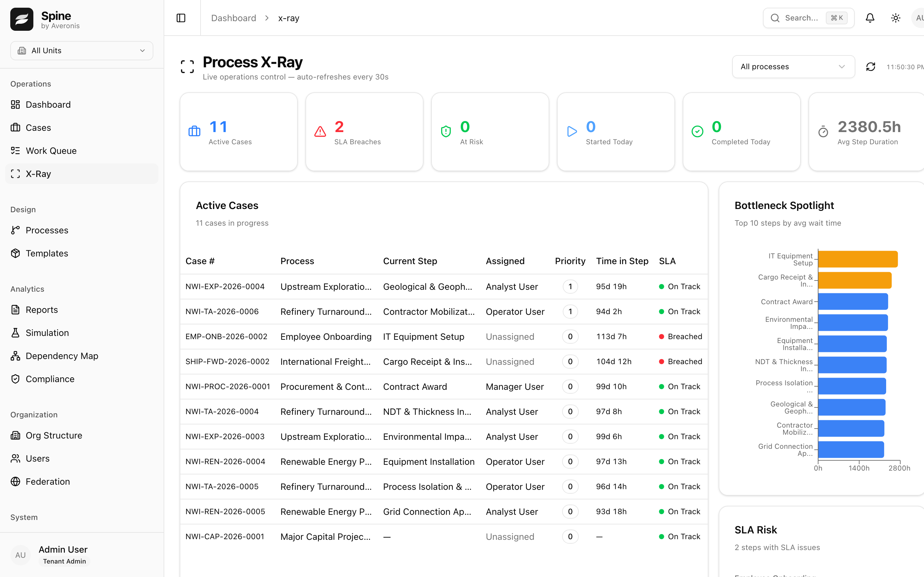
Task: Open notifications bell icon
Action: (x=870, y=18)
